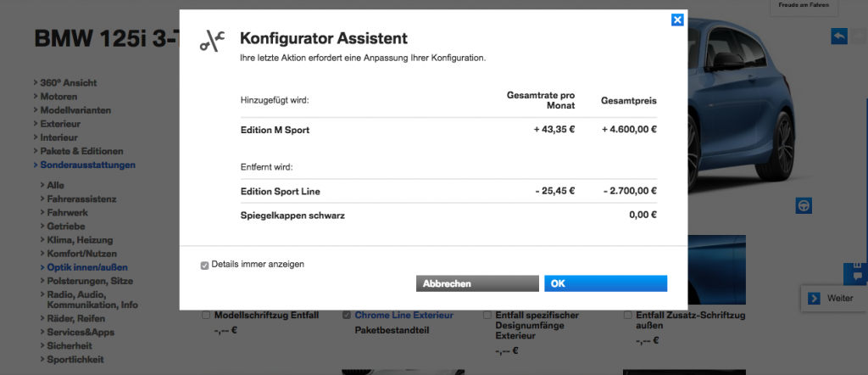Open the Chrome Line Exterieur link
Viewport: 868px width, 375px height.
coord(403,315)
